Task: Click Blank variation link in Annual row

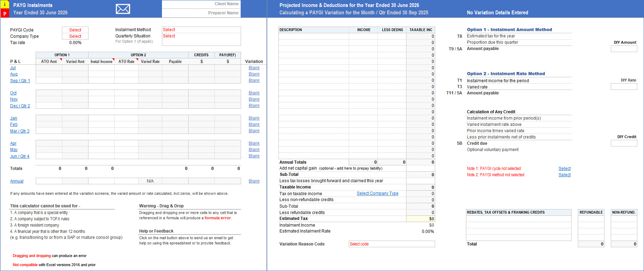Action: [x=254, y=181]
